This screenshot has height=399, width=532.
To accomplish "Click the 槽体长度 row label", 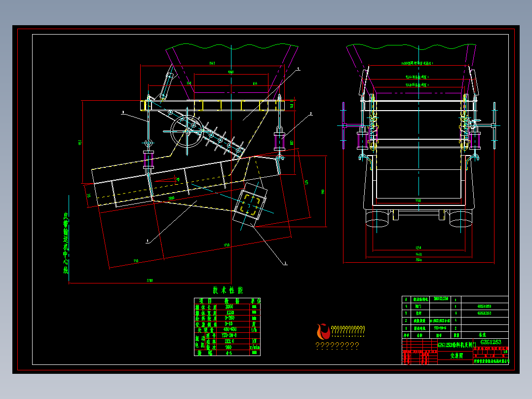I will click(x=206, y=307).
